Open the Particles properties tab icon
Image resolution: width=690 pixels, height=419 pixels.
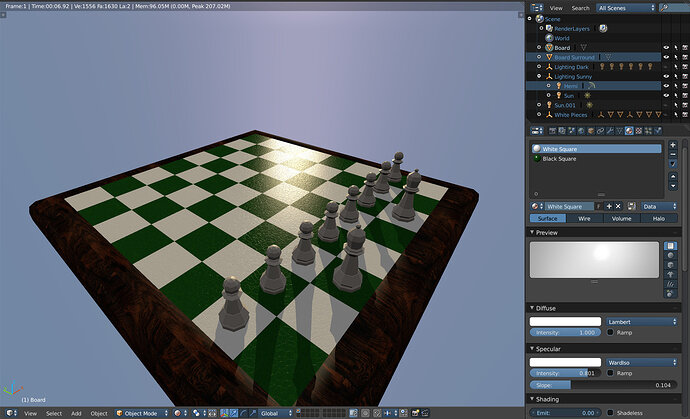click(x=648, y=131)
